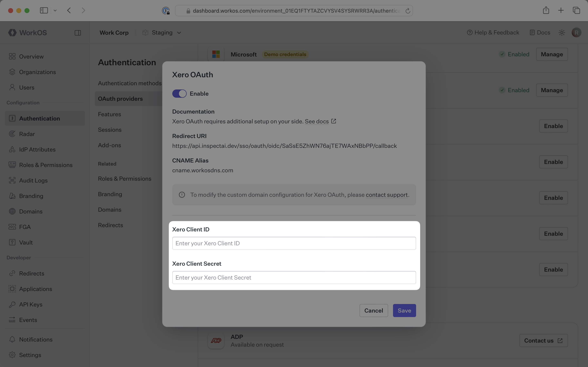The image size is (588, 367).
Task: Open the FGA section
Action: point(25,227)
